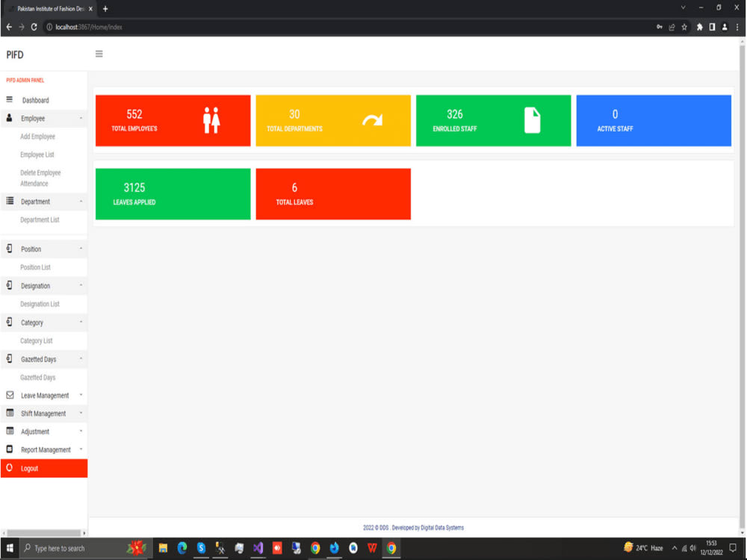
Task: Click the Designation sidebar icon
Action: 9,284
